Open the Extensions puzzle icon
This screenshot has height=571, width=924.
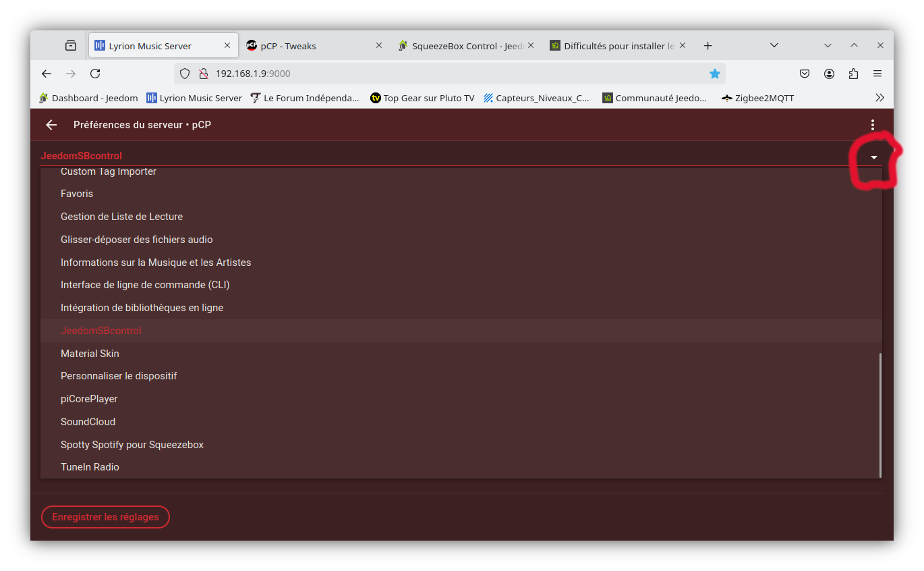click(x=853, y=74)
